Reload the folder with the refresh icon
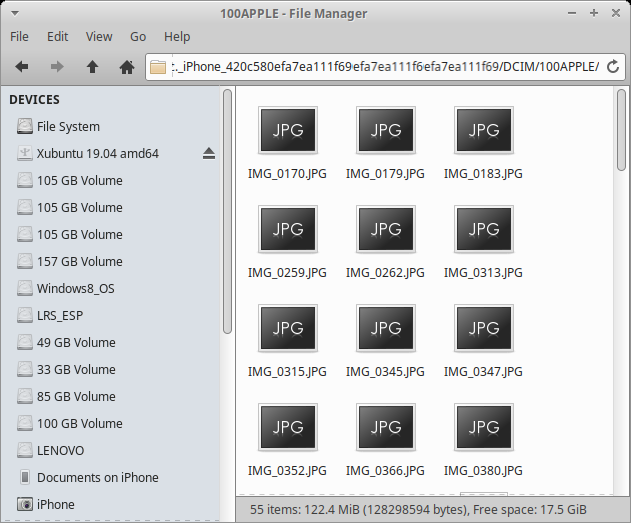The height and width of the screenshot is (523, 631). tap(612, 67)
